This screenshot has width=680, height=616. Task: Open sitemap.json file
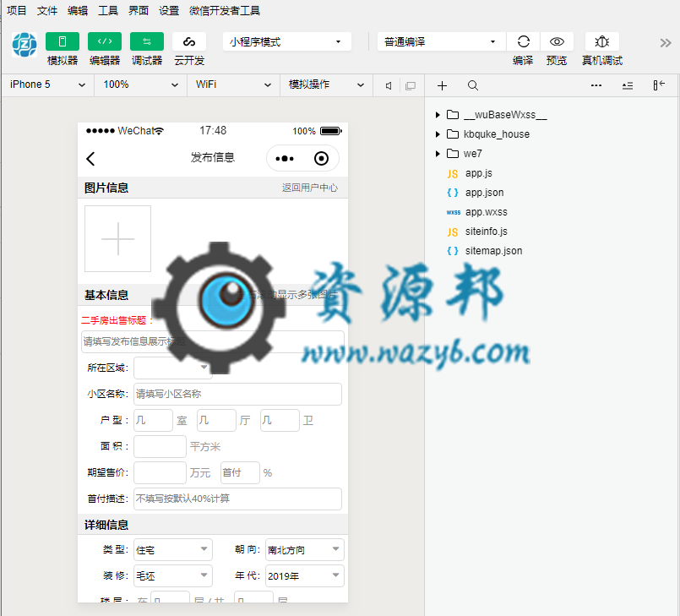pyautogui.click(x=493, y=251)
